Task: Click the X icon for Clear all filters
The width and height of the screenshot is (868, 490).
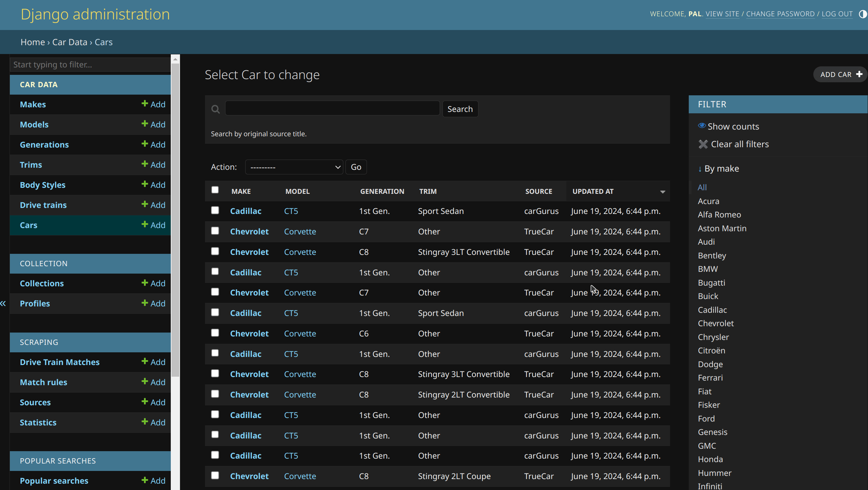Action: [703, 144]
